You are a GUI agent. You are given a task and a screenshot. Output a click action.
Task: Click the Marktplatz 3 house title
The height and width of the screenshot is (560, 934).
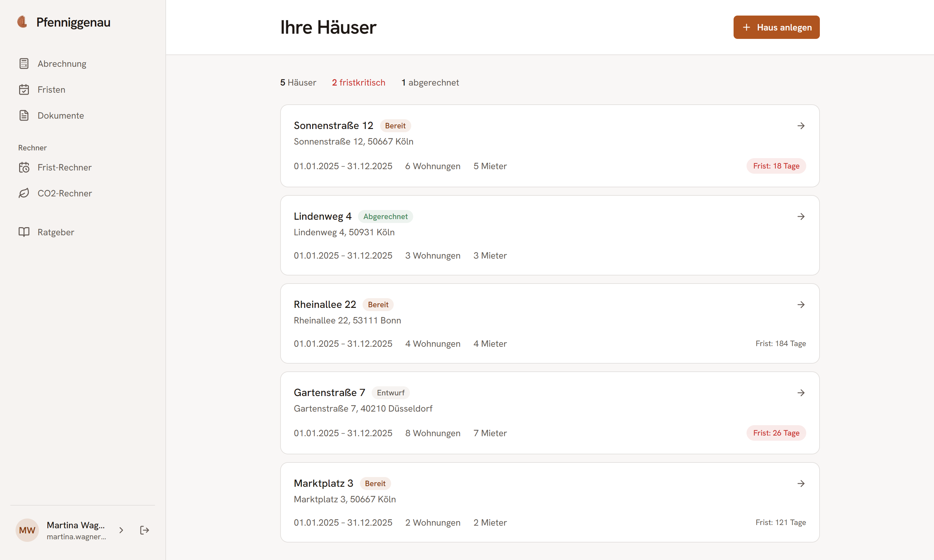point(324,484)
